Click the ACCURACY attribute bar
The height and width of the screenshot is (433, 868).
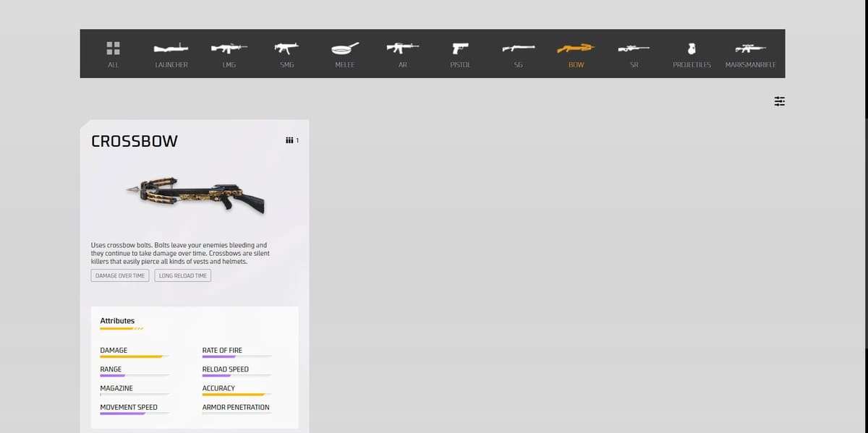coord(236,391)
